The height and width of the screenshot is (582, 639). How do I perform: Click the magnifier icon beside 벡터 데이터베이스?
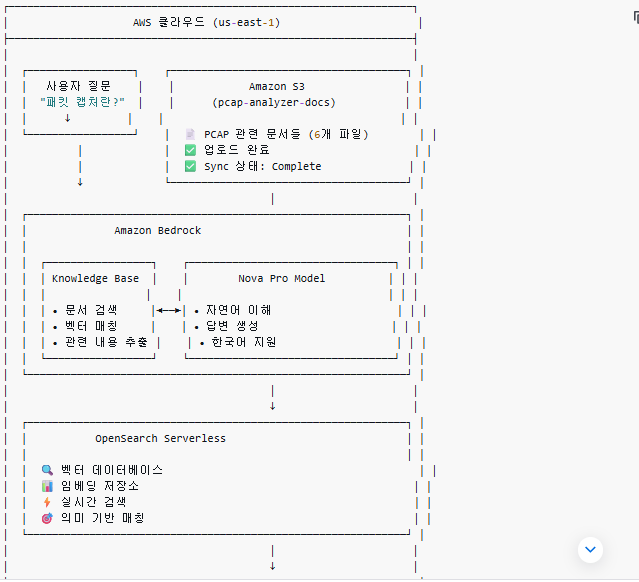tap(47, 470)
